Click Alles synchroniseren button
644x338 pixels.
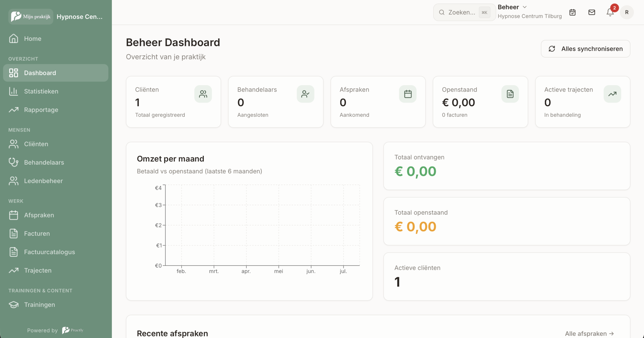point(586,49)
